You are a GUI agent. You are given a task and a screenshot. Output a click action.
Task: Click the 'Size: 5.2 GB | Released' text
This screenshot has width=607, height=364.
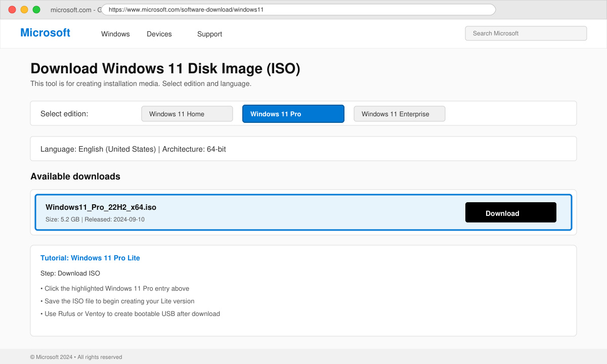coord(95,219)
